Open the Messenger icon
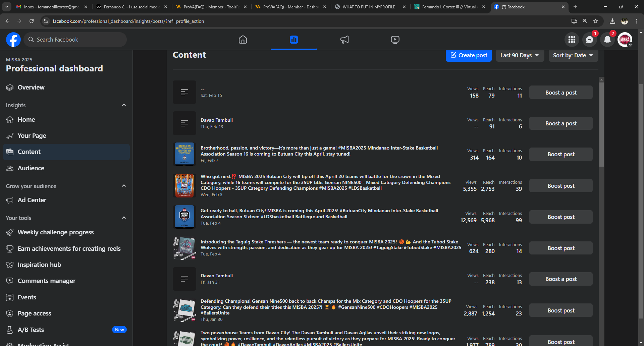 pyautogui.click(x=590, y=40)
